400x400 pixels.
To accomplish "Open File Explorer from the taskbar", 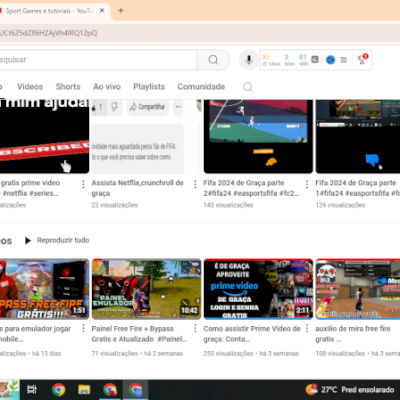I will 84,389.
